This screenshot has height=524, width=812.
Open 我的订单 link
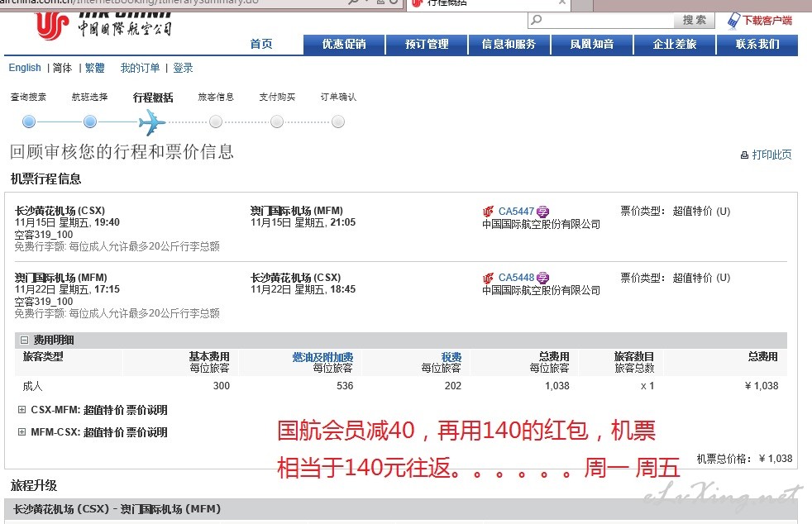coord(140,68)
